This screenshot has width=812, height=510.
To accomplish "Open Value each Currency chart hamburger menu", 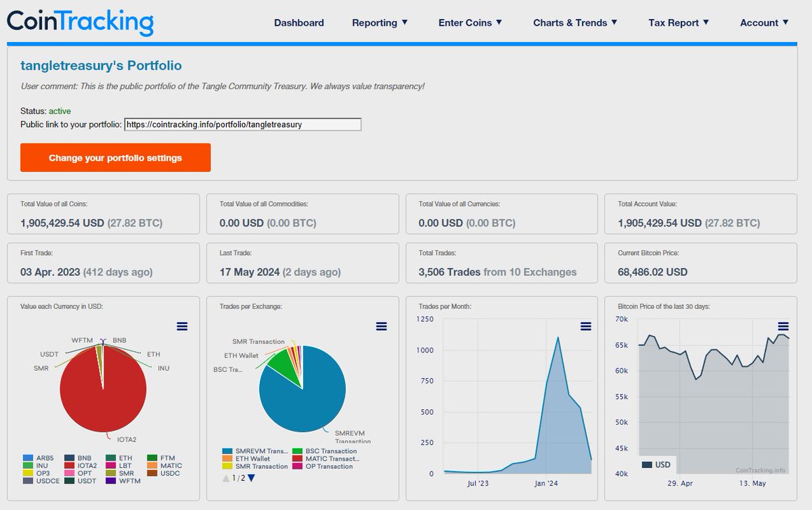I will (182, 326).
